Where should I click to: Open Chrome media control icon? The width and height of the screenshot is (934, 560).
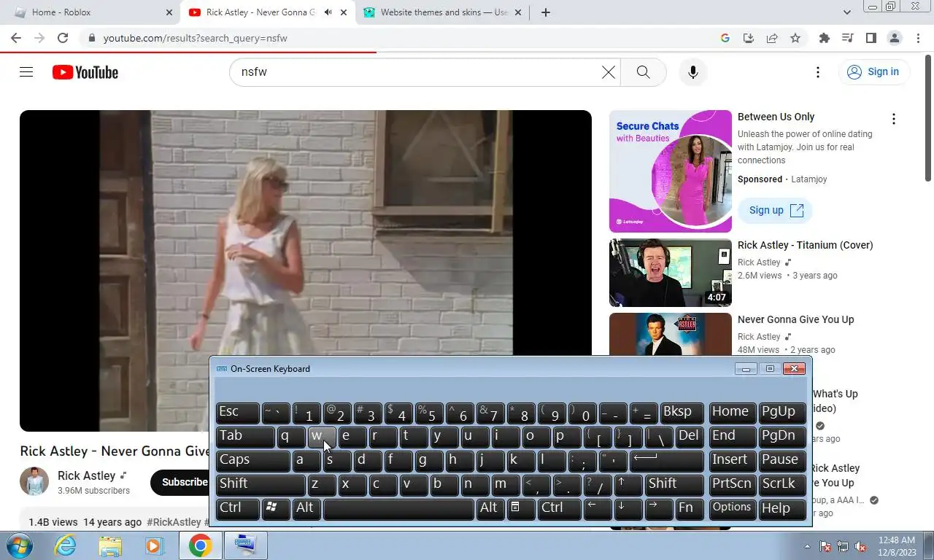tap(847, 38)
